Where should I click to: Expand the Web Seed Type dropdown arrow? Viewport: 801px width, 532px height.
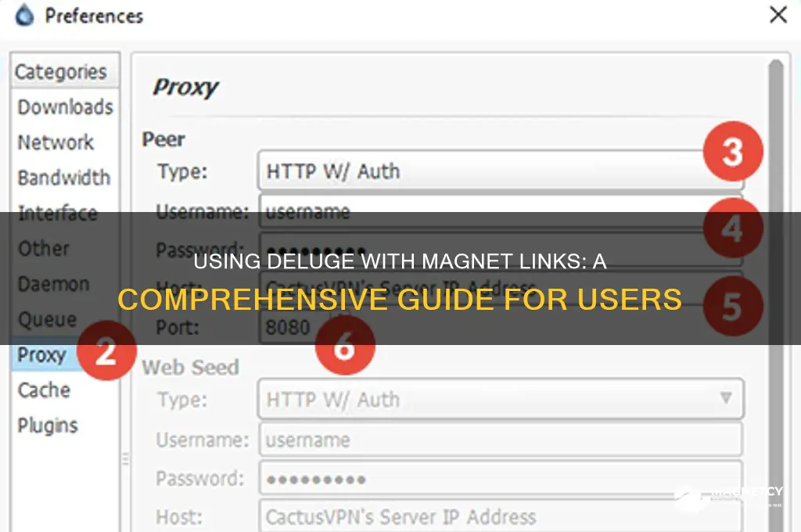point(725,398)
